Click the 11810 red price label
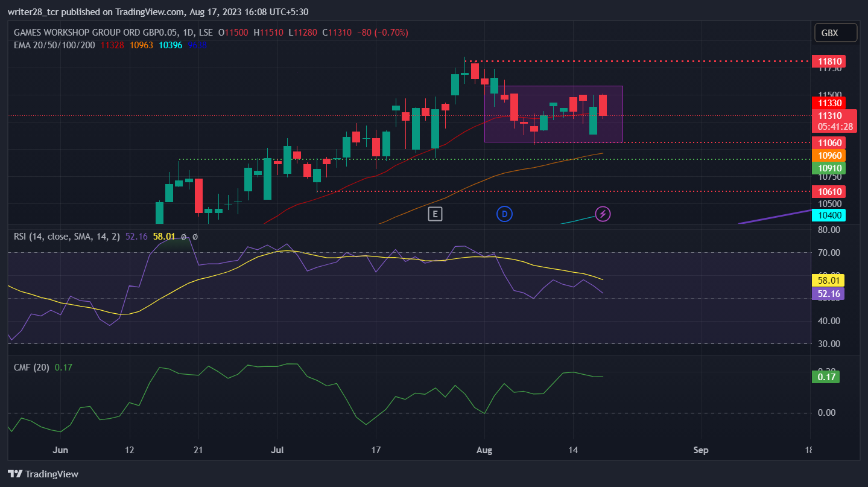The image size is (868, 487). 828,61
